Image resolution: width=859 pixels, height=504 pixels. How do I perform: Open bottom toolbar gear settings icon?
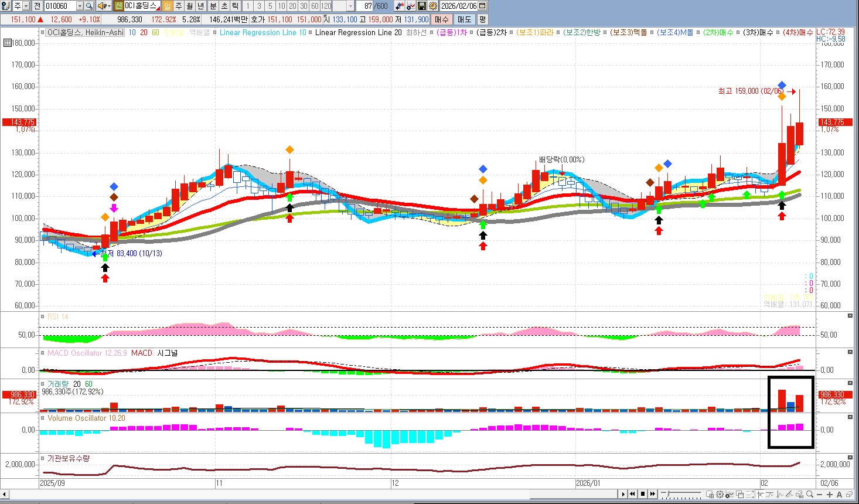tap(720, 494)
